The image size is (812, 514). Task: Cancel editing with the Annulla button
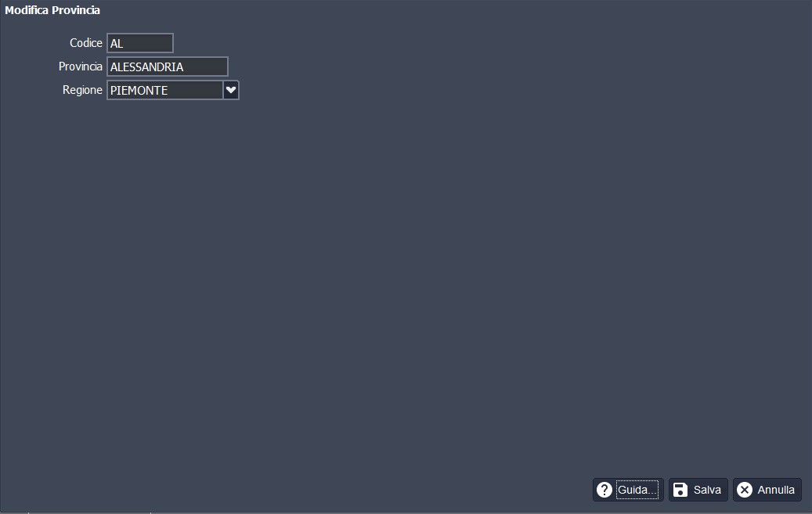click(x=767, y=490)
